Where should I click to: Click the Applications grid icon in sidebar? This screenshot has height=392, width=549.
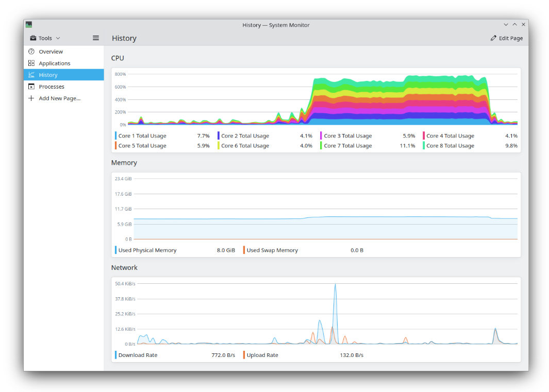click(x=31, y=63)
